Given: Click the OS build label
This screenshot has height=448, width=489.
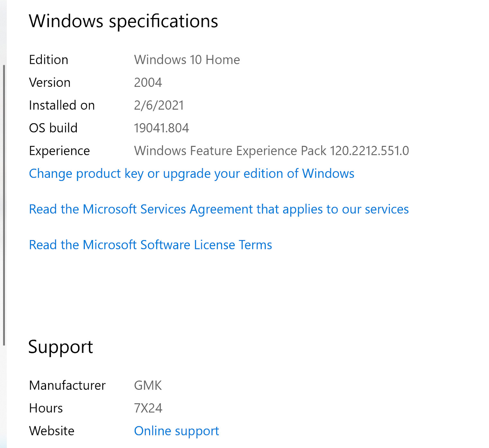Looking at the screenshot, I should coord(53,128).
